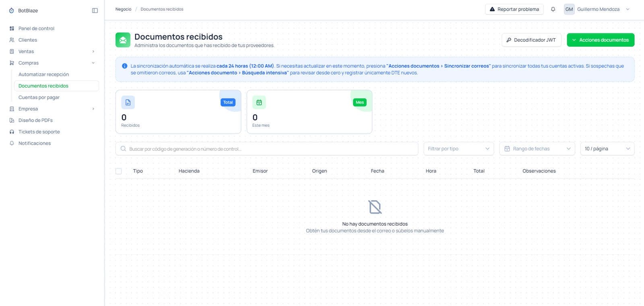This screenshot has height=306, width=644.
Task: Click the BotBlaze logo icon
Action: click(x=12, y=10)
